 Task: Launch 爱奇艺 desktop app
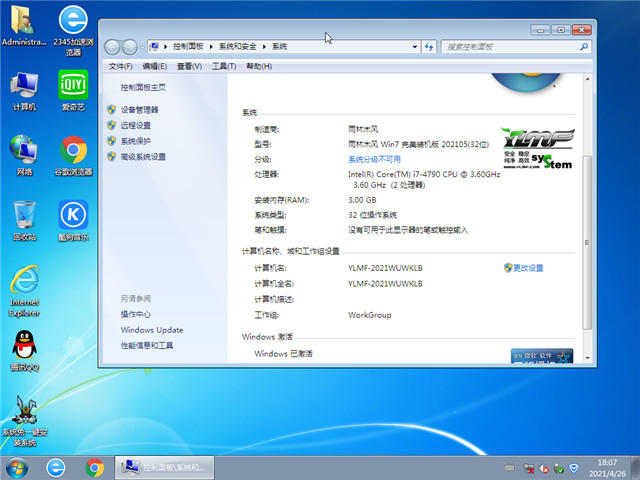(73, 91)
